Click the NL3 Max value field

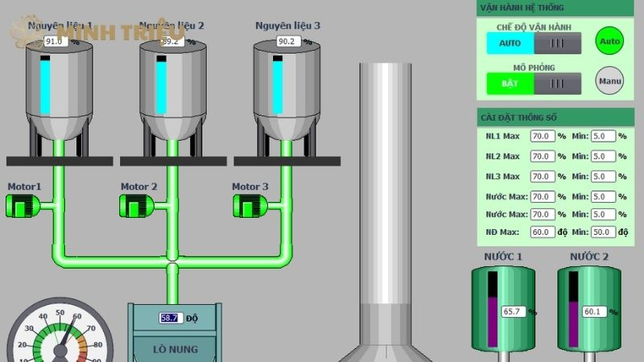(x=541, y=176)
